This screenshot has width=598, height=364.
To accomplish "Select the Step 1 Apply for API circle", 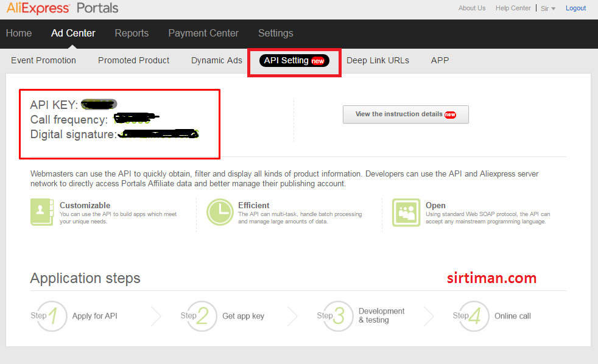I will (50, 316).
